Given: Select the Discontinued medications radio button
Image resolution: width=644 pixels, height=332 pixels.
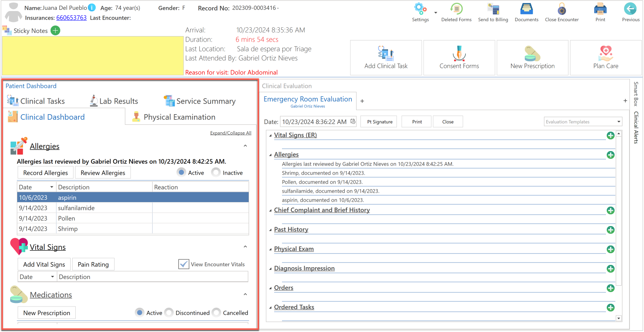Looking at the screenshot, I should [x=169, y=312].
